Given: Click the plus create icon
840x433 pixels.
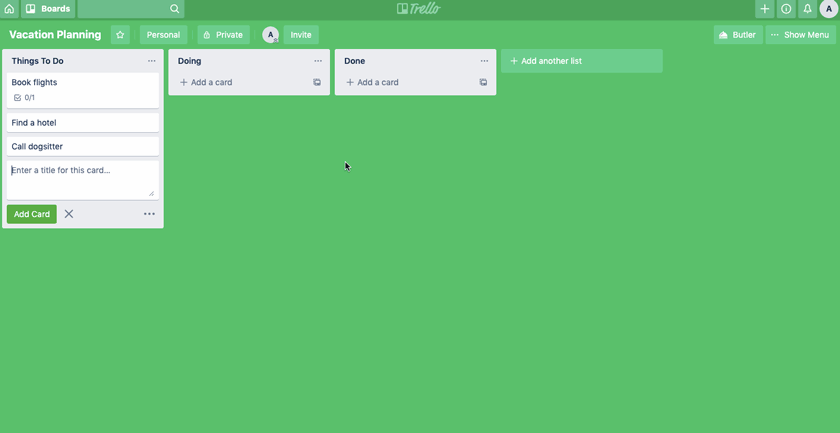Looking at the screenshot, I should tap(765, 9).
